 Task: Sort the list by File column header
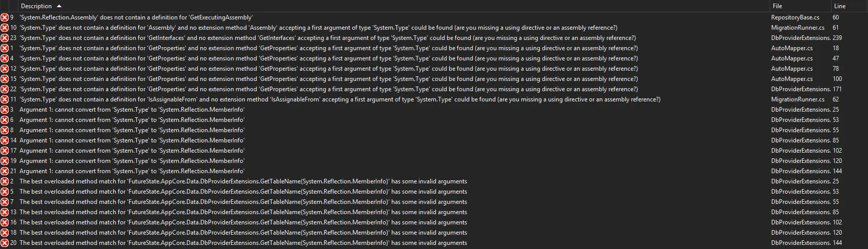pyautogui.click(x=777, y=6)
